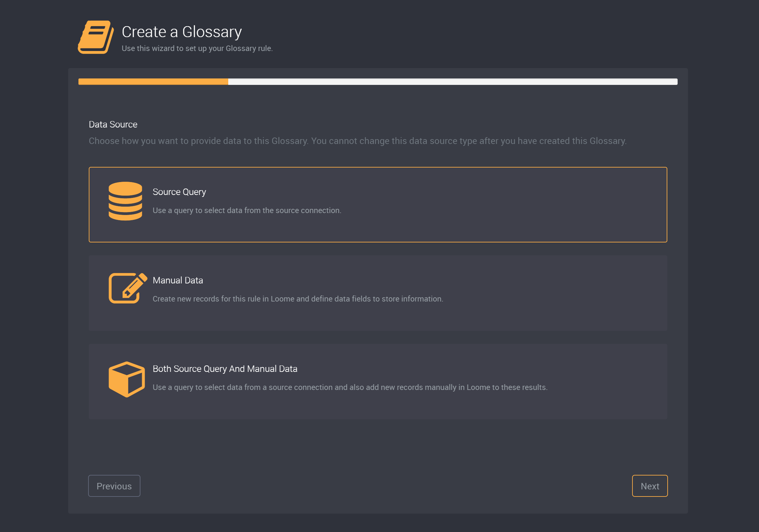759x532 pixels.
Task: Pick Both Source Query And Manual Data card
Action: coord(378,382)
